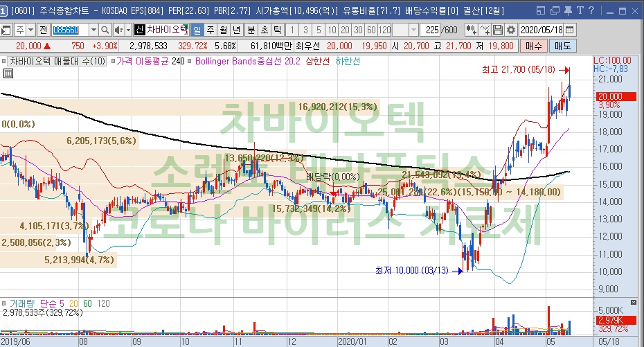
Task: Toggle the 차바이오텍 매물대 indicator checkbox
Action: tap(4, 62)
